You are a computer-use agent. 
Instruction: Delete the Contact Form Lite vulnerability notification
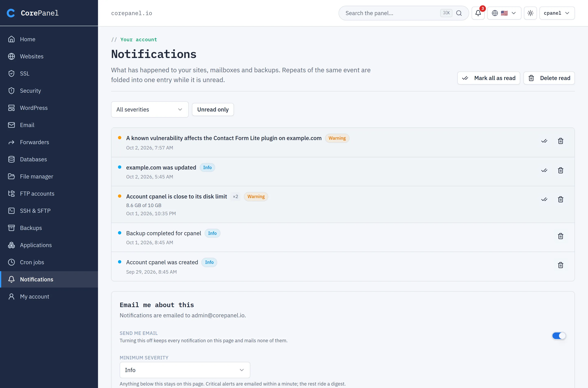pyautogui.click(x=561, y=141)
